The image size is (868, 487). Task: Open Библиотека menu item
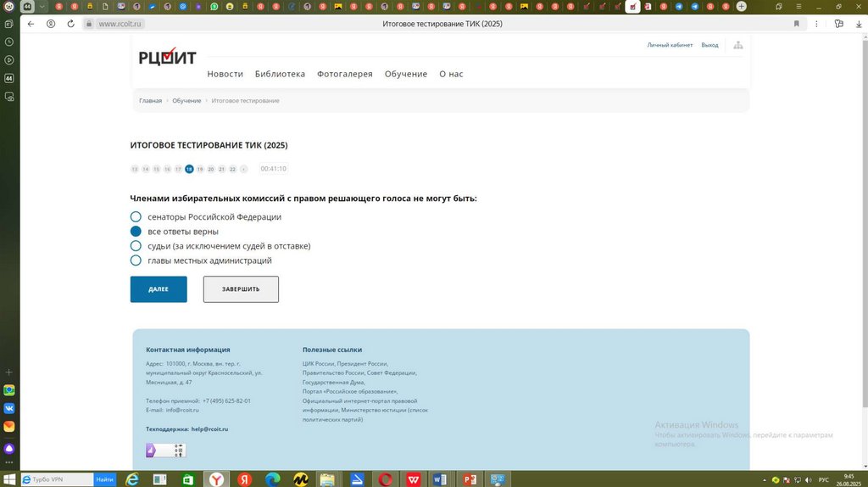[280, 74]
